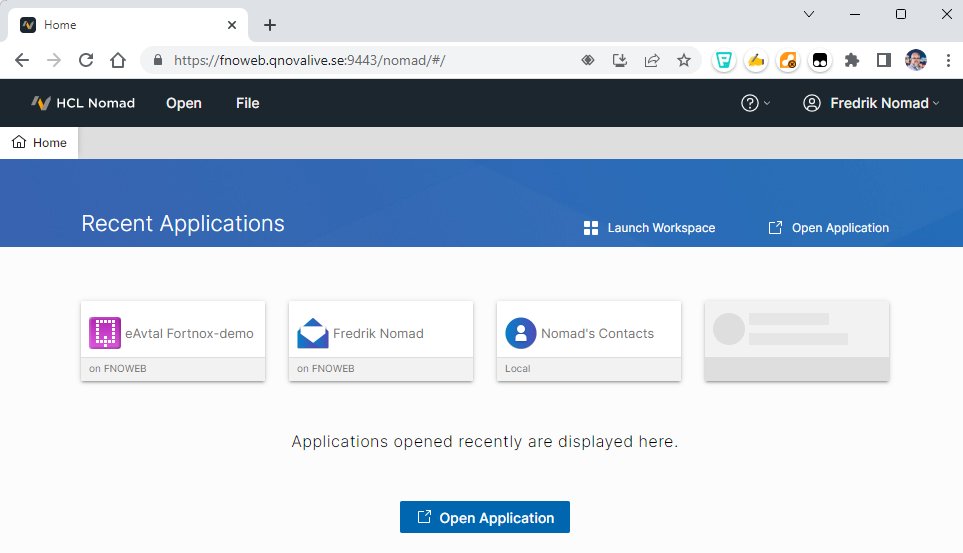Go forward in browser history
This screenshot has width=963, height=553.
54,60
